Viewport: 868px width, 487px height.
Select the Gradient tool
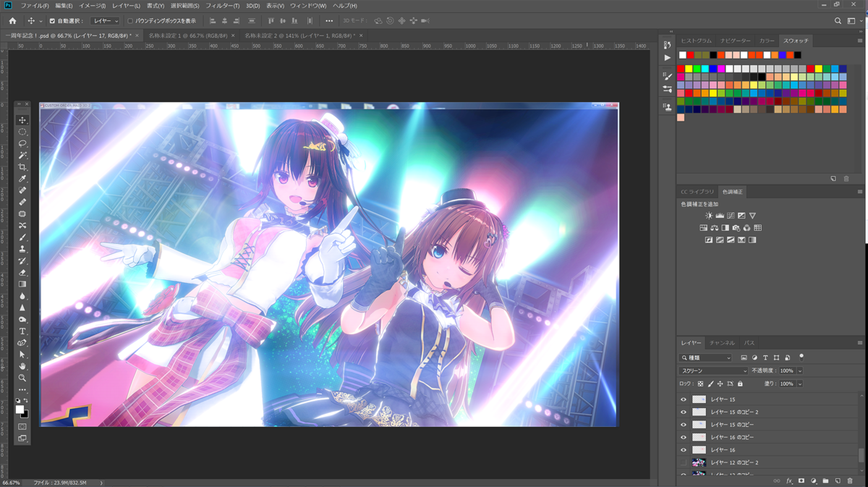(x=22, y=284)
